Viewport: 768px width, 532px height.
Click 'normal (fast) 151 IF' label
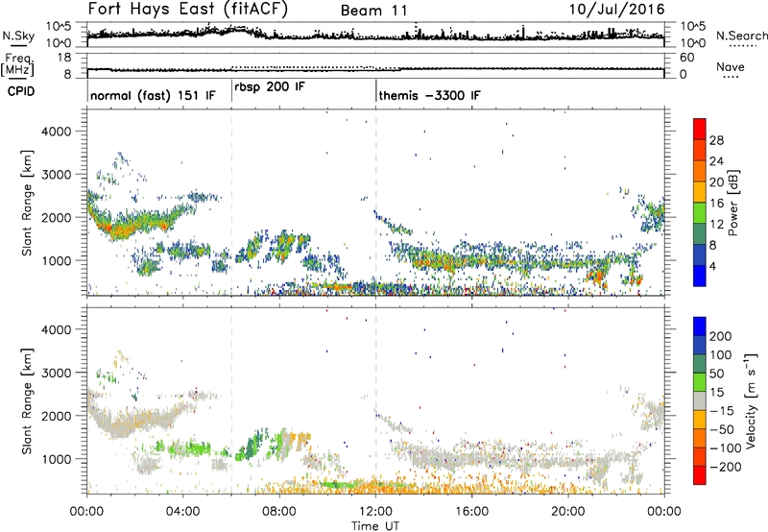tap(153, 95)
